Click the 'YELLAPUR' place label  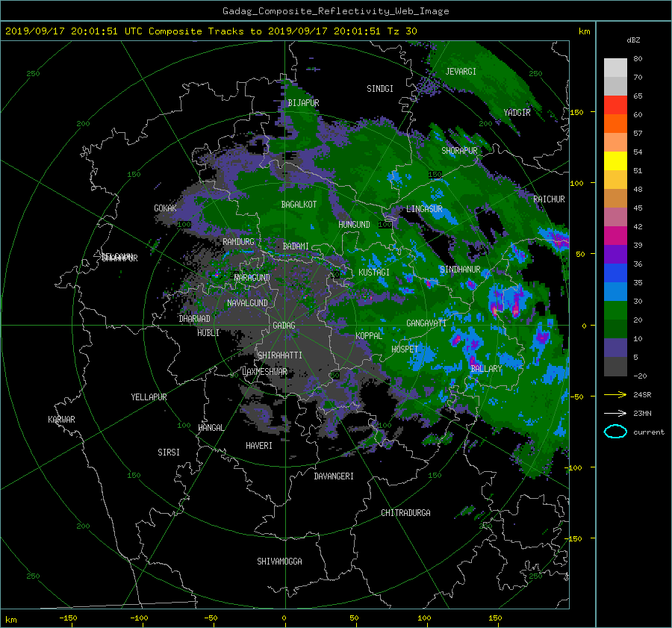149,397
